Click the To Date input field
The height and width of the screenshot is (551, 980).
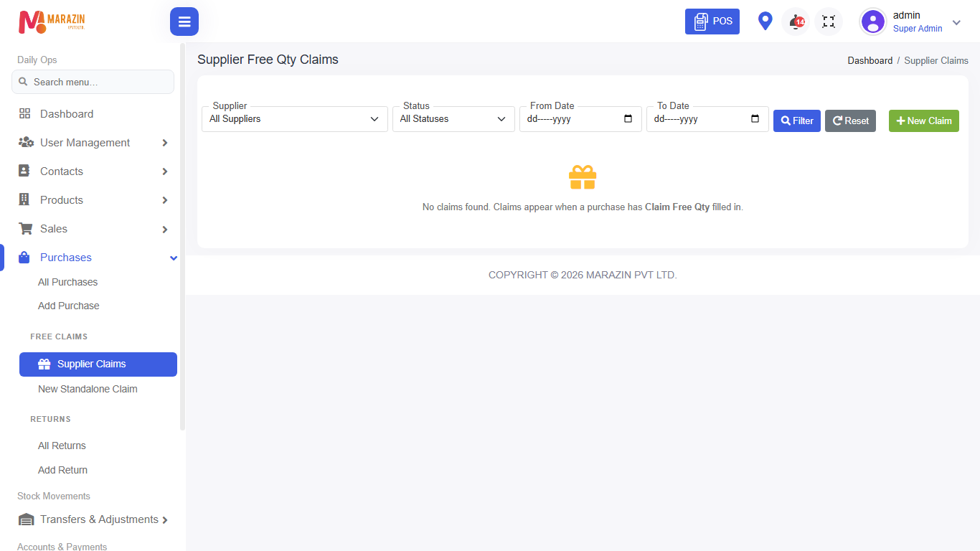pos(707,119)
